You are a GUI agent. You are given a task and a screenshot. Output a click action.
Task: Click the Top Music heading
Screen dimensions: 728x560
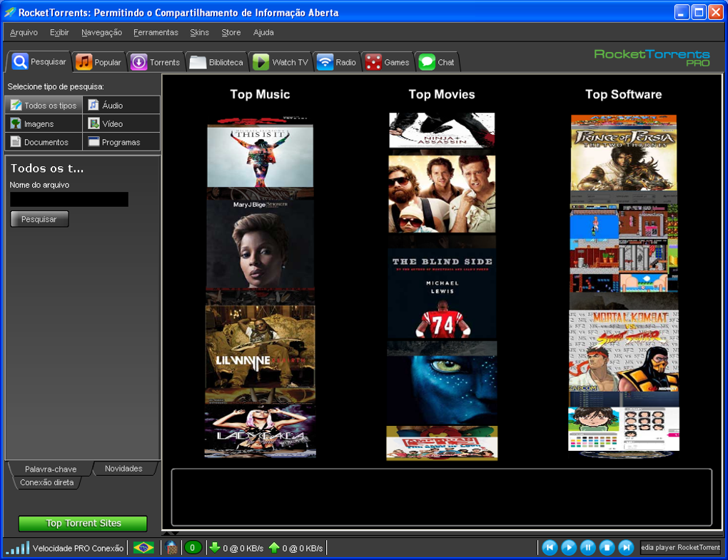[260, 94]
